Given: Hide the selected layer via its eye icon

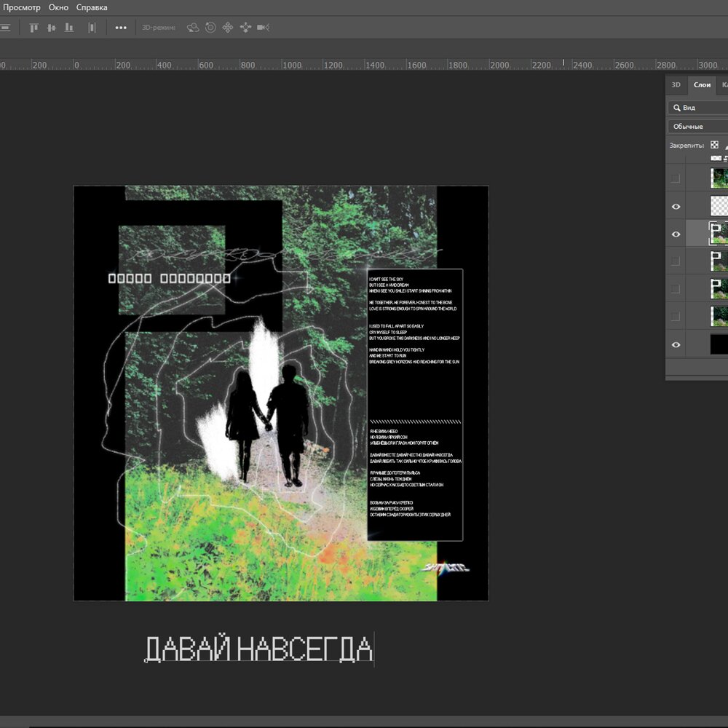Looking at the screenshot, I should (x=676, y=234).
